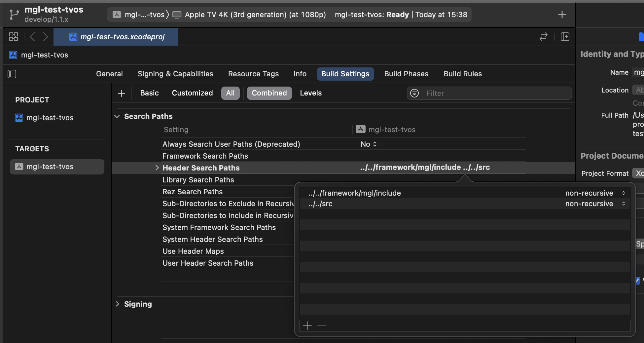Click the source control branch icon
This screenshot has height=343, width=644.
coord(14,15)
